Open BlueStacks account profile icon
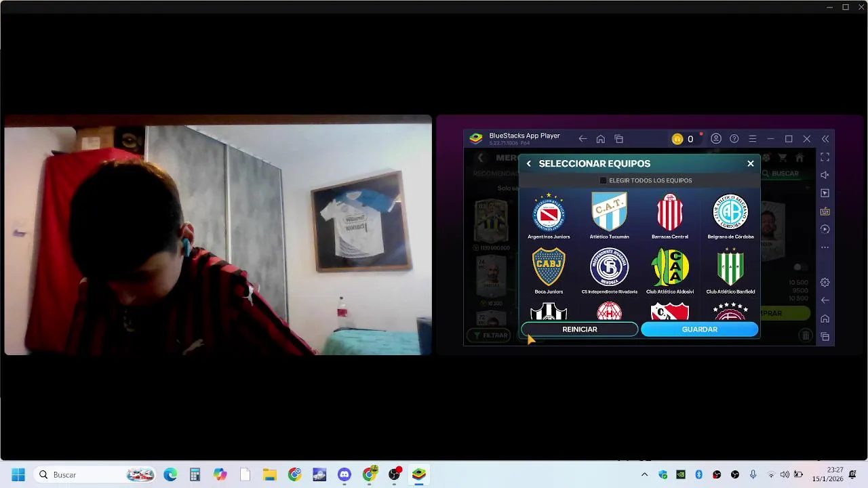 pyautogui.click(x=716, y=139)
